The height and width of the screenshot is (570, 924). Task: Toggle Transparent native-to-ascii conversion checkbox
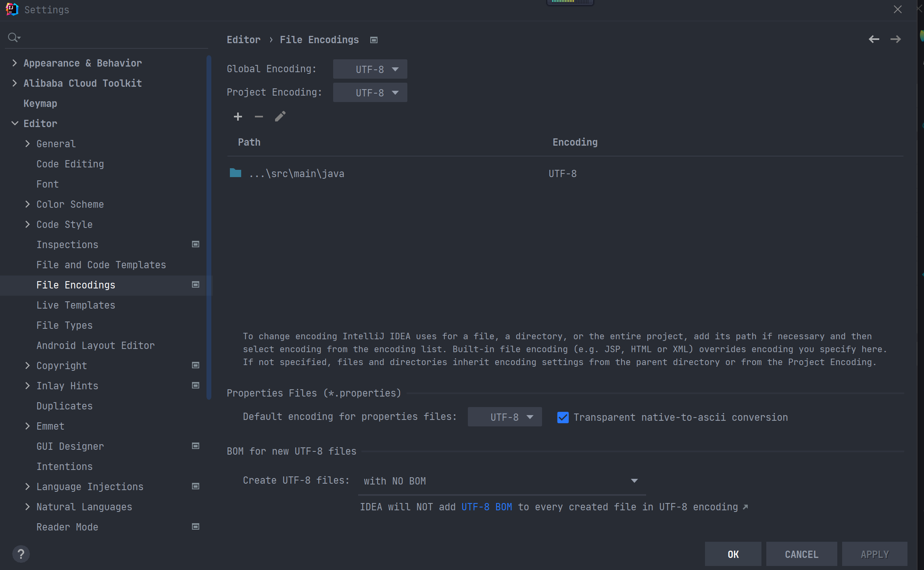(563, 417)
